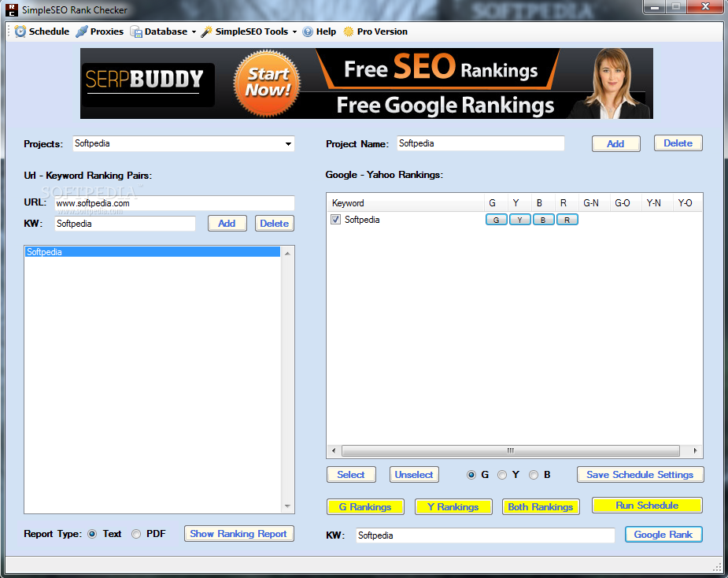Click the SimpleSEO Tools wand icon
This screenshot has height=578, width=728.
point(207,31)
